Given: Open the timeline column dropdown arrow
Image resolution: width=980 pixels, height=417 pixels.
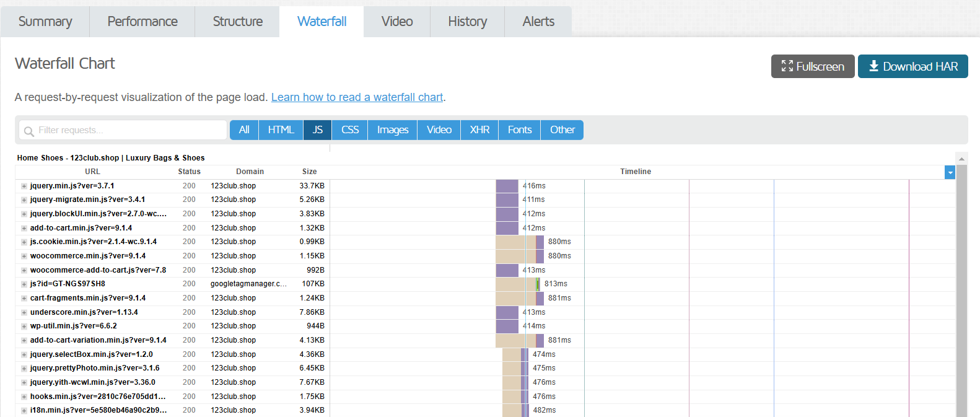Looking at the screenshot, I should point(950,172).
